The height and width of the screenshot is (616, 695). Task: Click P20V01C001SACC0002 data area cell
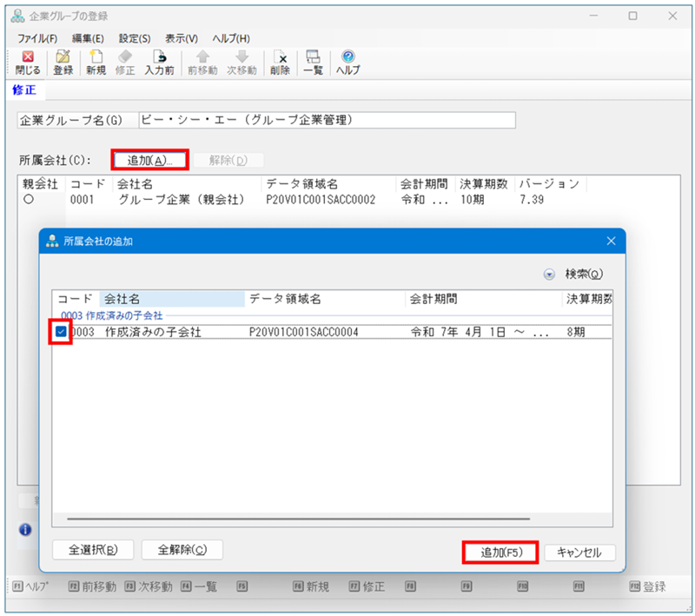point(321,200)
